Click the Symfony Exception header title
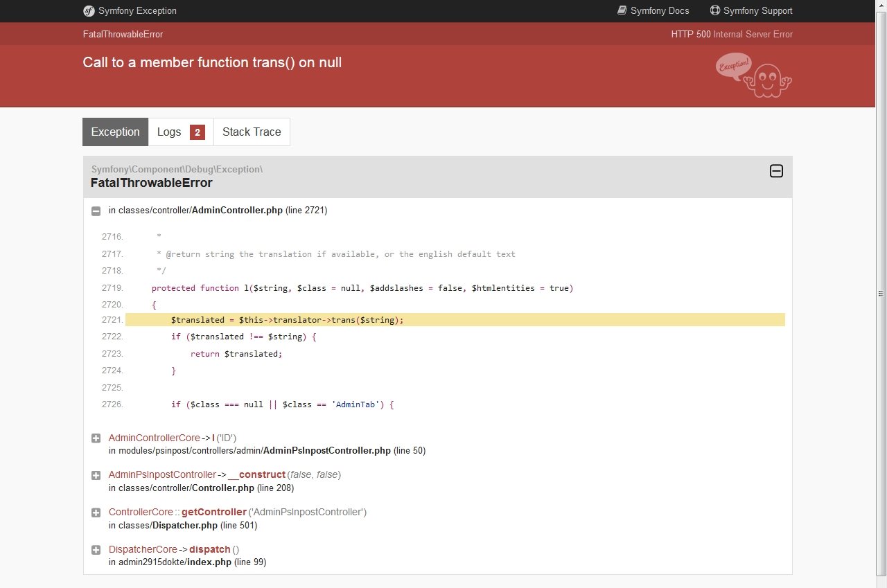Image resolution: width=887 pixels, height=588 pixels. [137, 10]
